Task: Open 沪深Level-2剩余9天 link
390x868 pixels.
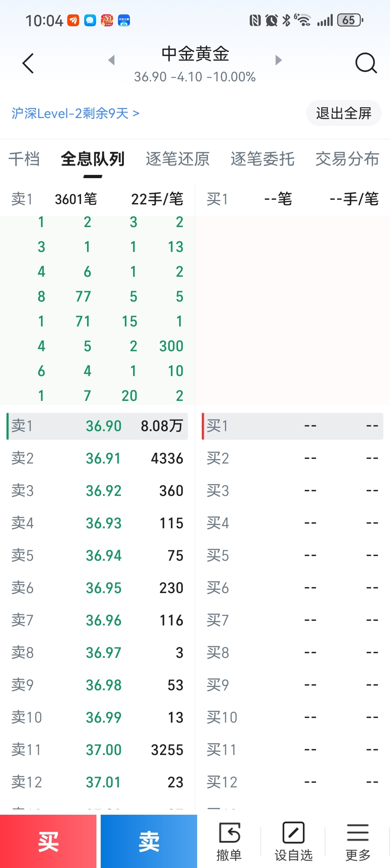Action: coord(75,113)
